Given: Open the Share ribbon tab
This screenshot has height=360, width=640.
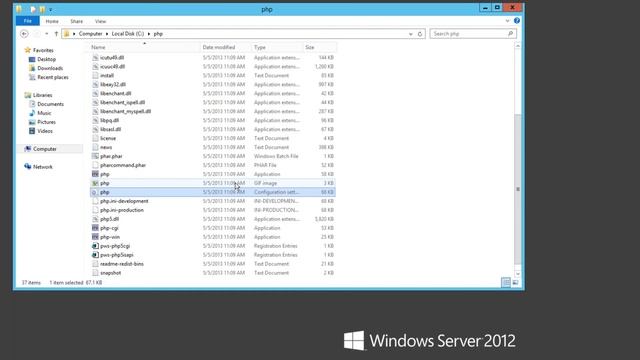Looking at the screenshot, I should point(76,21).
